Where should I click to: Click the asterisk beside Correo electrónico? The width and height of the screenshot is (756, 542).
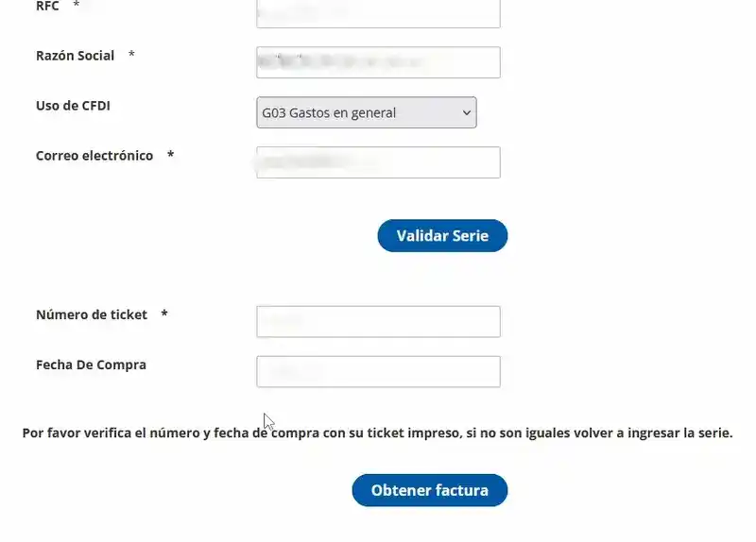(x=170, y=154)
